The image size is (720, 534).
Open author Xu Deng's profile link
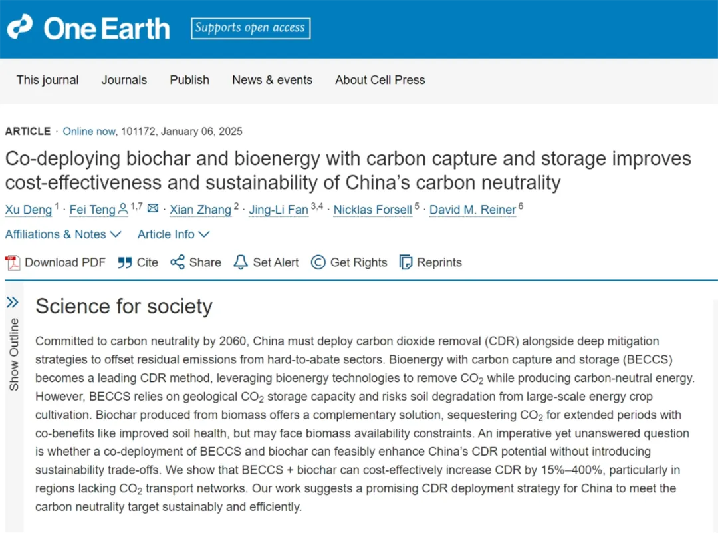28,210
